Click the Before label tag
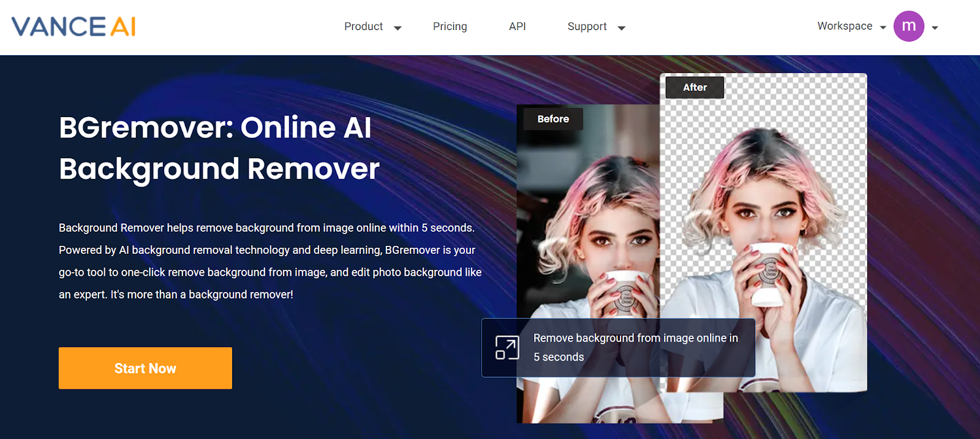This screenshot has height=439, width=980. point(553,119)
